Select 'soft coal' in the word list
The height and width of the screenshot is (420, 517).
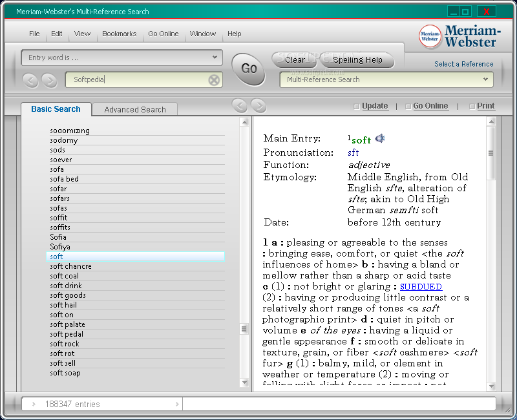136,276
